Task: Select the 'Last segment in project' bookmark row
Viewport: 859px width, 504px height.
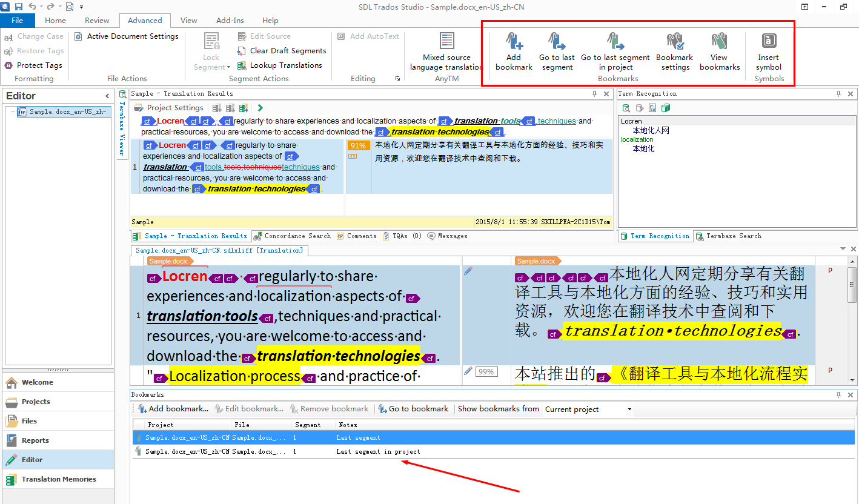Action: tap(494, 451)
